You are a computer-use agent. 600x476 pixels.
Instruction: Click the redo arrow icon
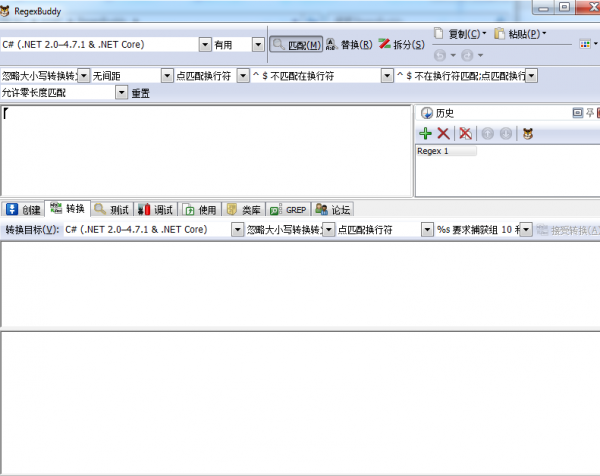(467, 55)
